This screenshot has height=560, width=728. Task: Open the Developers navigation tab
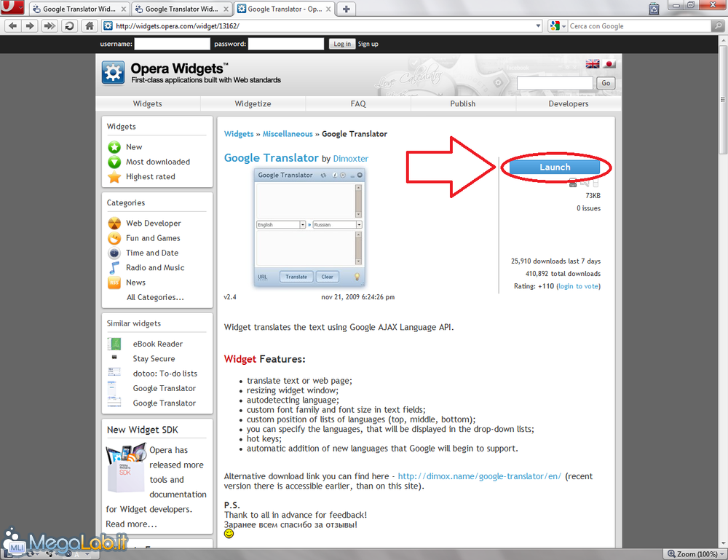point(568,104)
